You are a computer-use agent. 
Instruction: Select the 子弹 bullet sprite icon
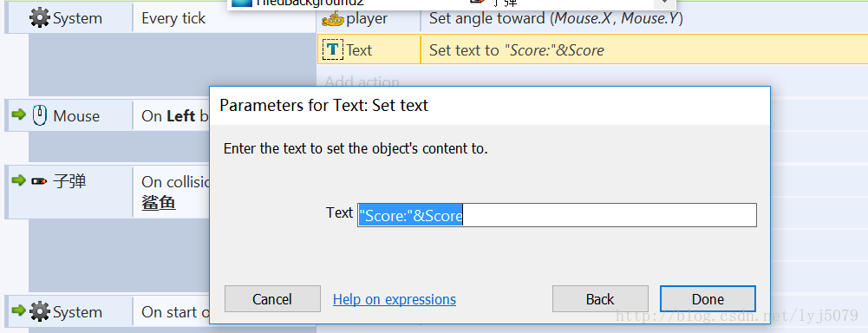coord(39,181)
